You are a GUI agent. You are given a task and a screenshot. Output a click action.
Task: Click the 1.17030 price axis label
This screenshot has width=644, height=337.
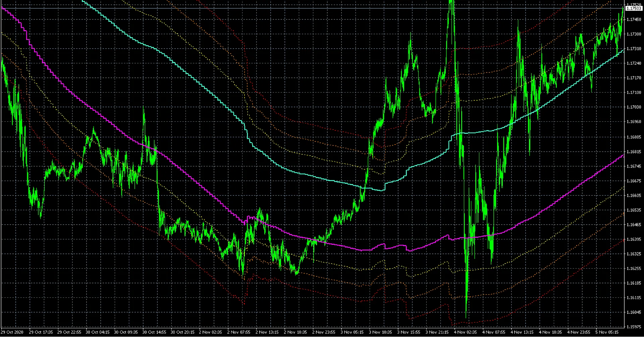coord(634,107)
